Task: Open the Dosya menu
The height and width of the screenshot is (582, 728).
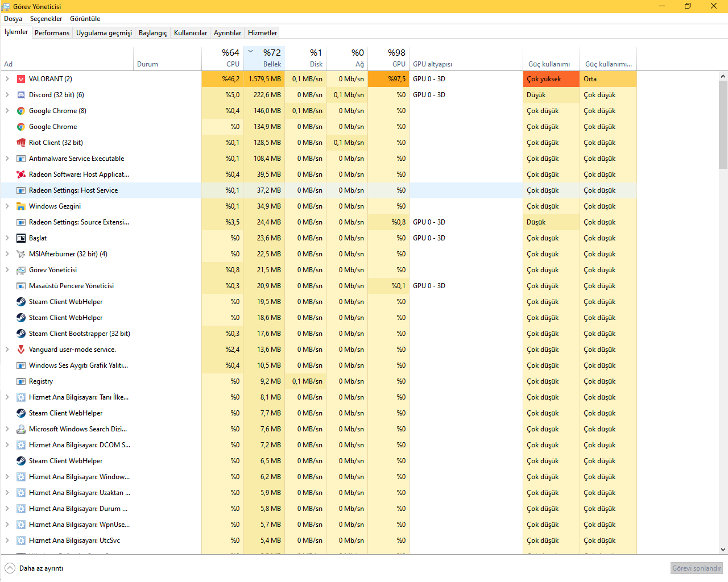Action: coord(13,19)
